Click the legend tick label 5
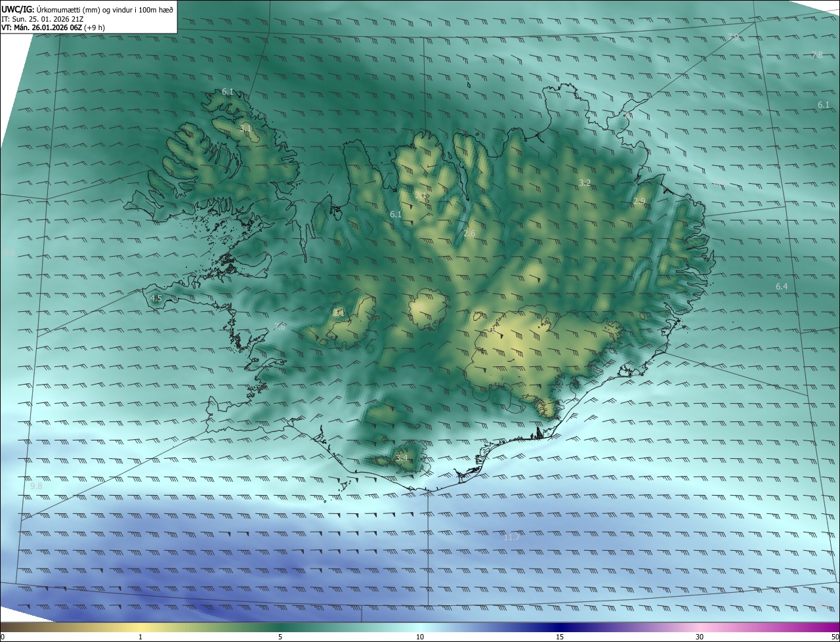 point(280,637)
